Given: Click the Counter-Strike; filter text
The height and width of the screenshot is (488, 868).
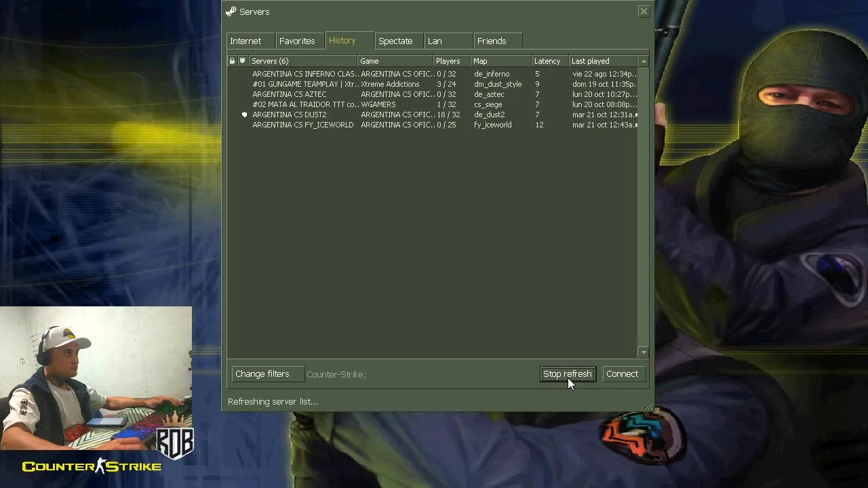Looking at the screenshot, I should (336, 374).
